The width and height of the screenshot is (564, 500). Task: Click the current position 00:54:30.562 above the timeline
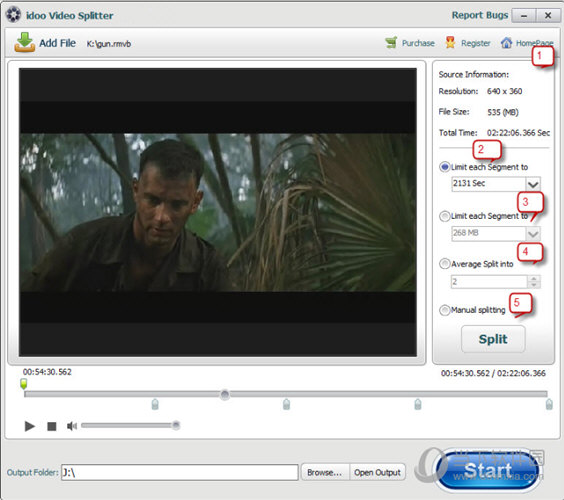tap(47, 372)
